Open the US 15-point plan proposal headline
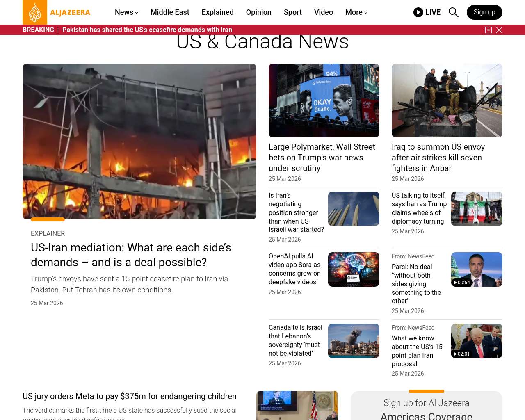525x420 pixels. pos(418,351)
